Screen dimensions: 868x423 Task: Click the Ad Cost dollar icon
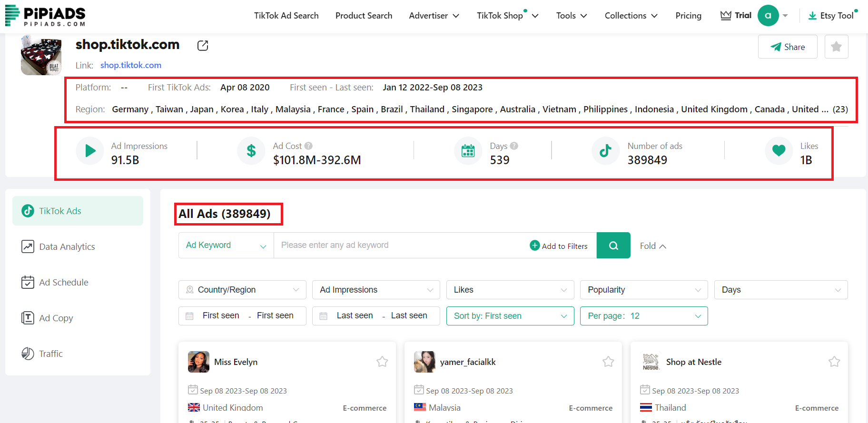coord(251,151)
